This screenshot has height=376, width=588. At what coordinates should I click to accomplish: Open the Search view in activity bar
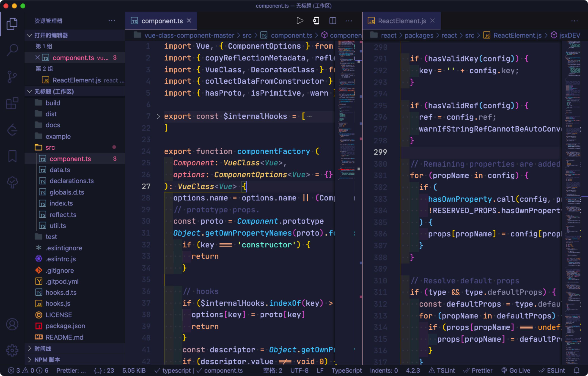tap(12, 50)
